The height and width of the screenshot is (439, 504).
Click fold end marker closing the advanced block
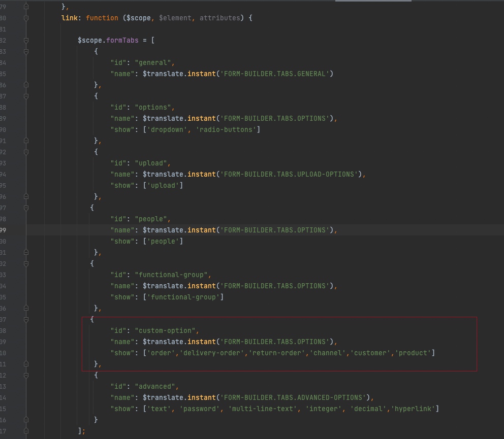(x=26, y=420)
